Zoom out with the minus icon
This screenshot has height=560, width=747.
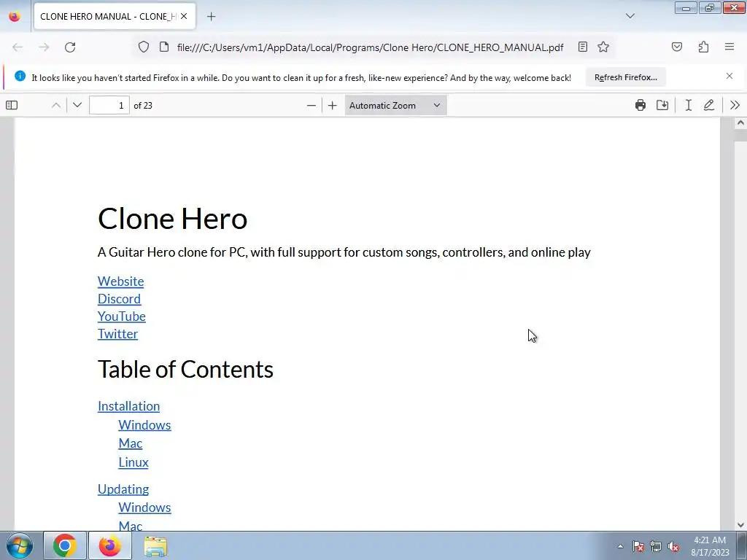coord(311,105)
